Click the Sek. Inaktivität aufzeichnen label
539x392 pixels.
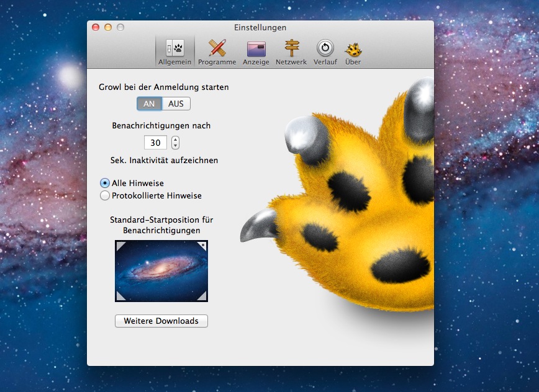tap(164, 160)
